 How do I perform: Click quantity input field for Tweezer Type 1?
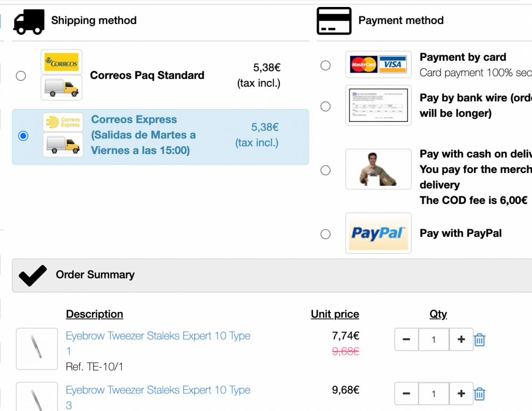pos(434,340)
